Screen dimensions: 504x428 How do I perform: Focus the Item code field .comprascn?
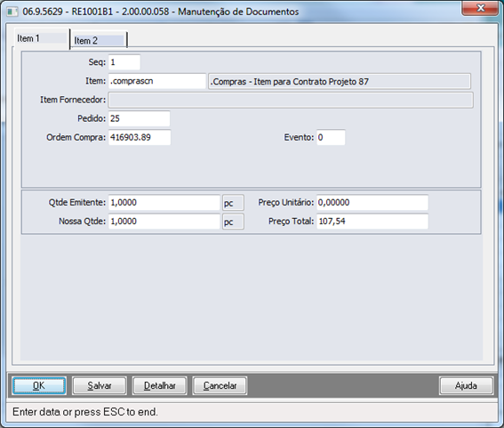tap(156, 81)
